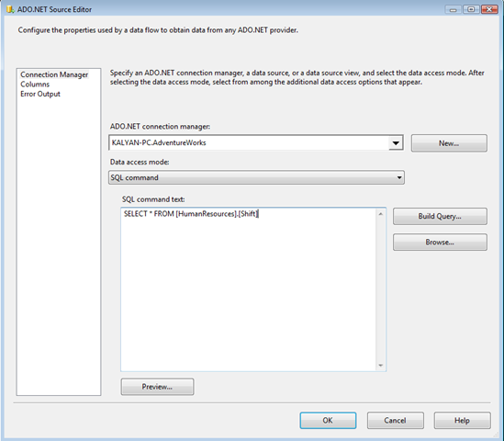Click the SQL text box scroll-up arrow
Viewport: 504px width, 441px height.
(381, 214)
